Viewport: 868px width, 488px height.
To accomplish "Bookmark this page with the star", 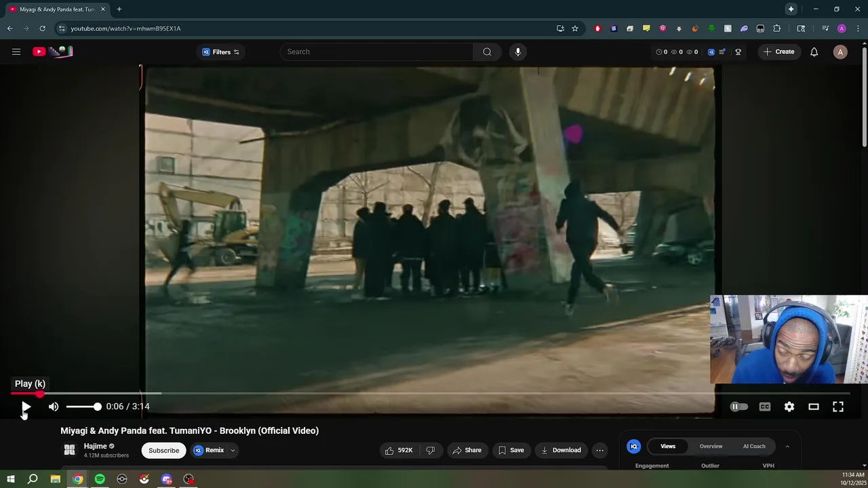I will (575, 28).
